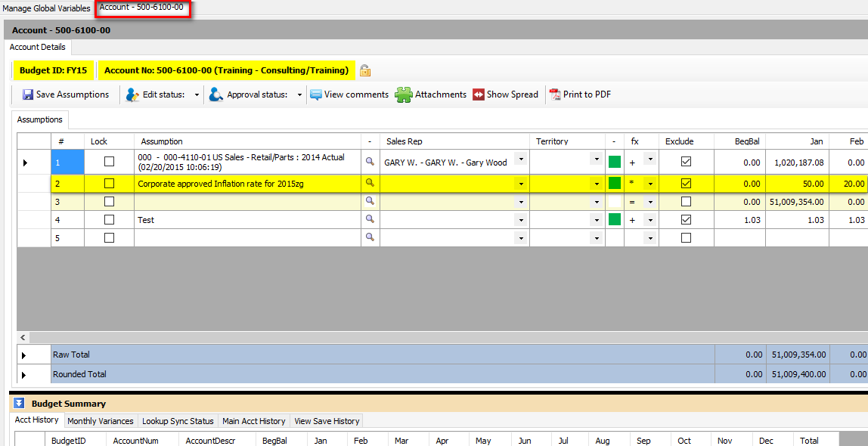Click the Save Assumptions button label
The image size is (868, 446).
click(x=73, y=94)
